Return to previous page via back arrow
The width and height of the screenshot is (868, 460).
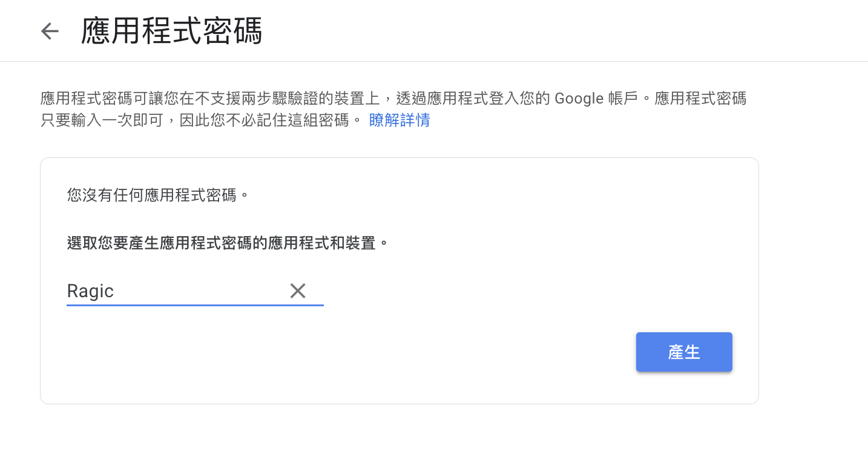tap(50, 31)
